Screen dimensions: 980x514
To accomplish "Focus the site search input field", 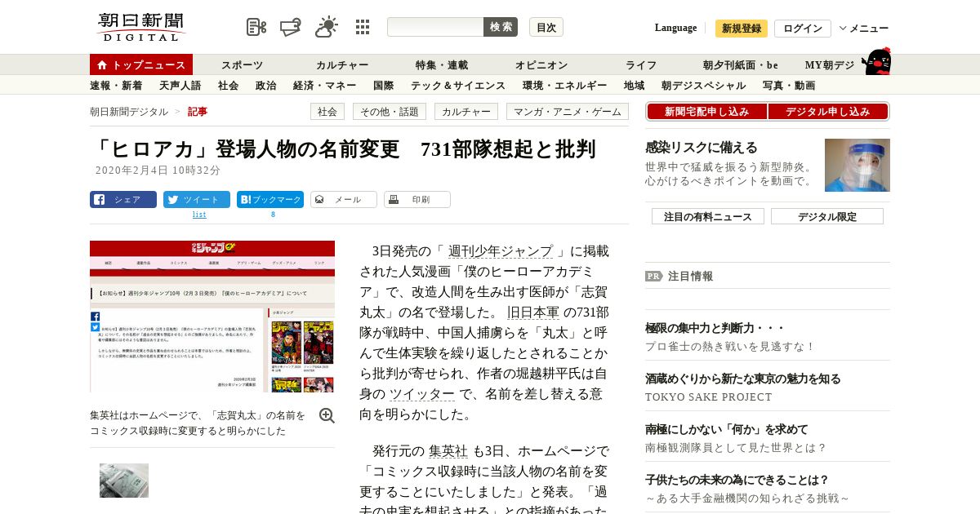I will pyautogui.click(x=435, y=27).
